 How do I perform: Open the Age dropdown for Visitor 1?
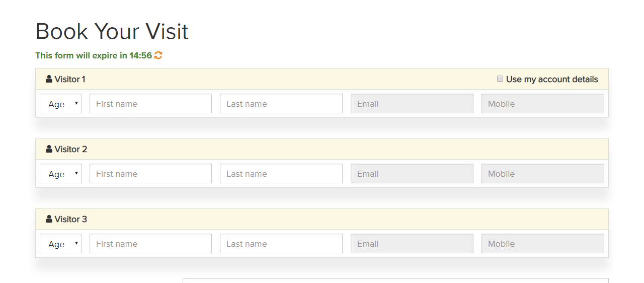[x=60, y=104]
